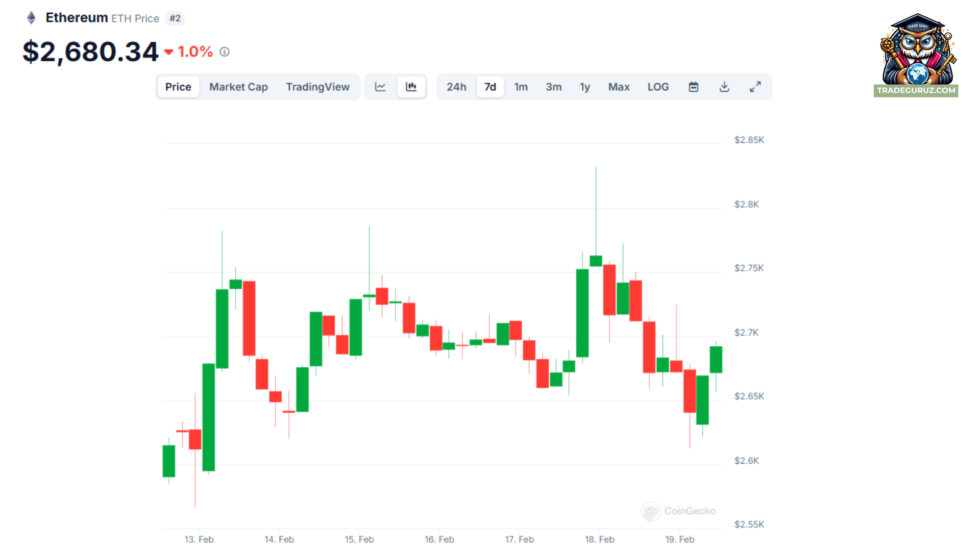Set the time range to 24h
The image size is (980, 551).
click(456, 87)
